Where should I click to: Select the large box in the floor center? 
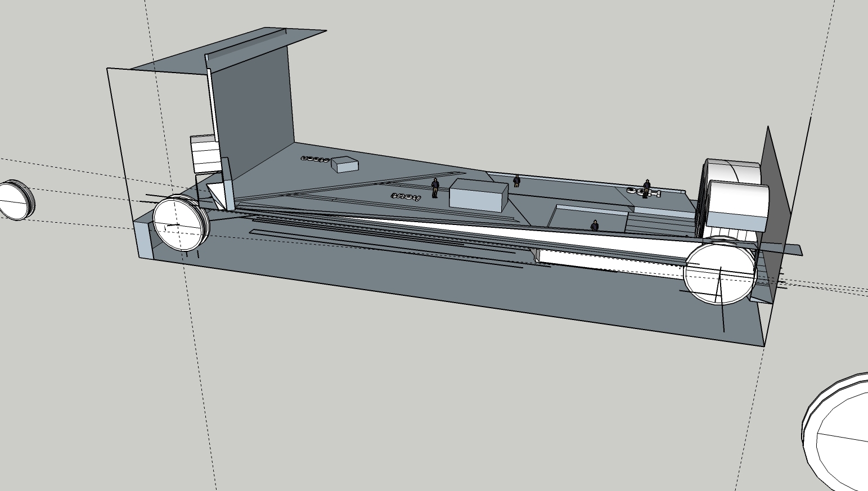coord(479,195)
